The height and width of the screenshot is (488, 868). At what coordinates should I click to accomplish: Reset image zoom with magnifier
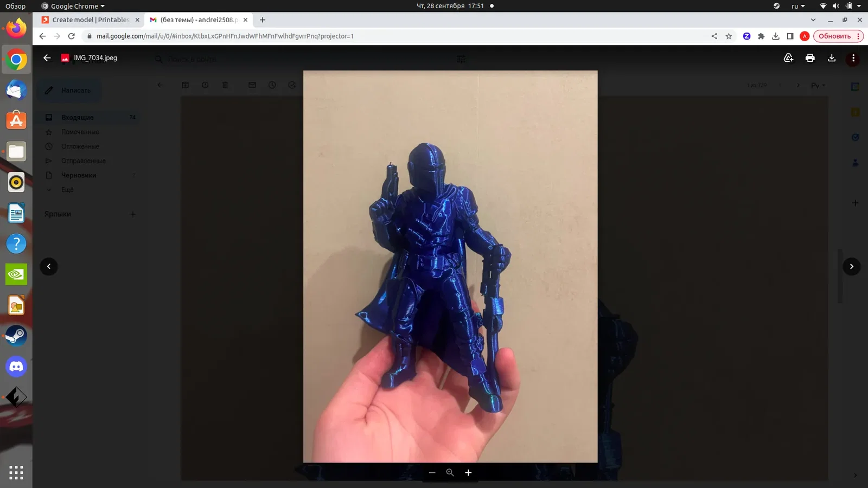(450, 473)
